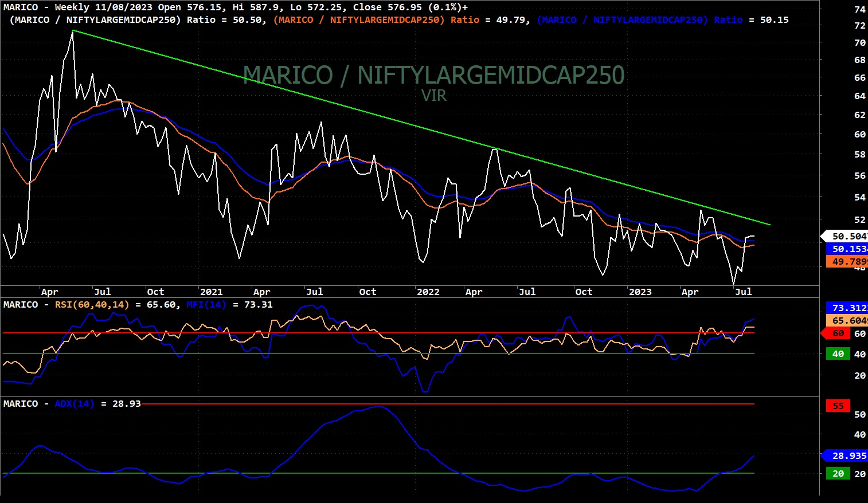
Task: Click the 68 value on the price axis
Action: (860, 60)
